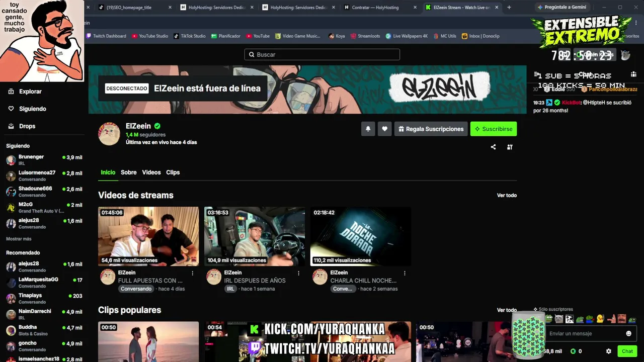Open Luisormenoa27 channel in sidebar

(x=44, y=175)
